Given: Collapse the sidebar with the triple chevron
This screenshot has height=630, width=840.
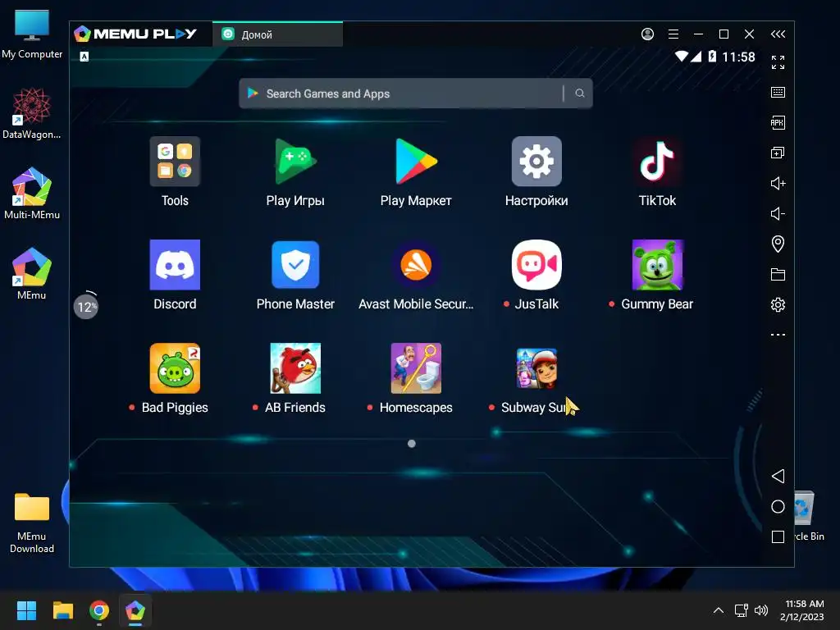Looking at the screenshot, I should (778, 34).
